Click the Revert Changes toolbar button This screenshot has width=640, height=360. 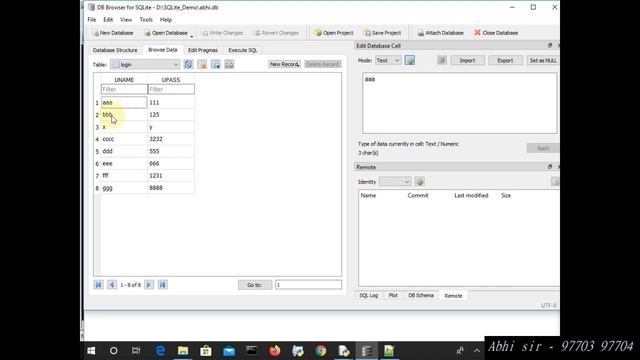pos(277,33)
